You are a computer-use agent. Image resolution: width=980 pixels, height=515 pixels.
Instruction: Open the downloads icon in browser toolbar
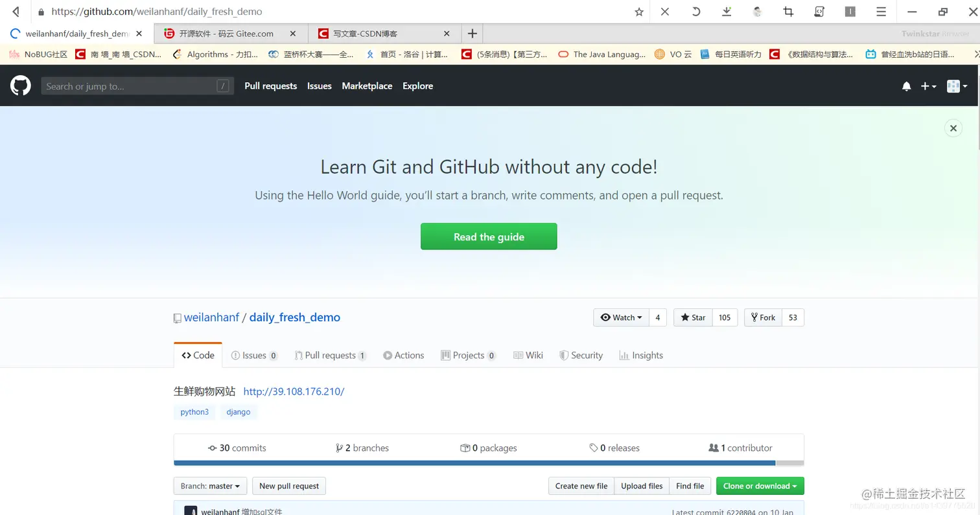727,12
